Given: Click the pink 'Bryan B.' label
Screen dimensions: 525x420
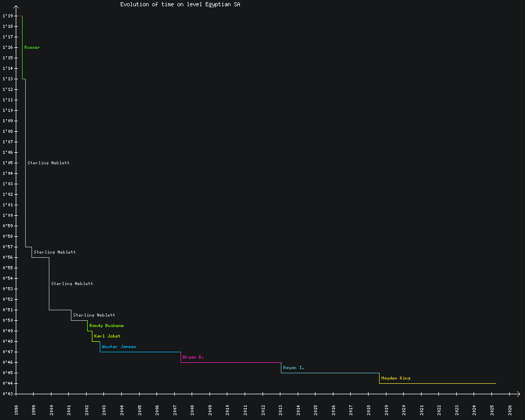Looking at the screenshot, I should (193, 358).
